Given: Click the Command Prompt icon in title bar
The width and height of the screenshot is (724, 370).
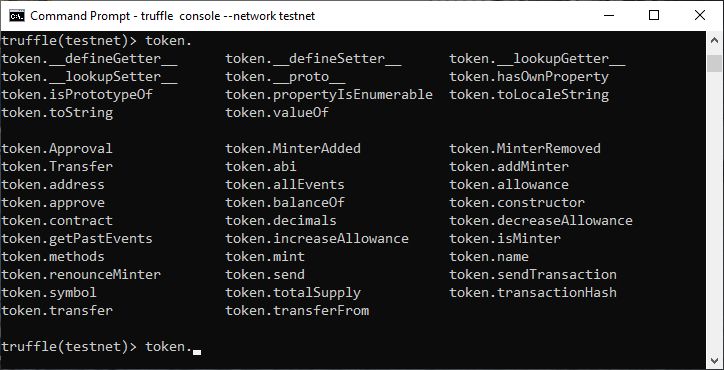Looking at the screenshot, I should point(17,16).
